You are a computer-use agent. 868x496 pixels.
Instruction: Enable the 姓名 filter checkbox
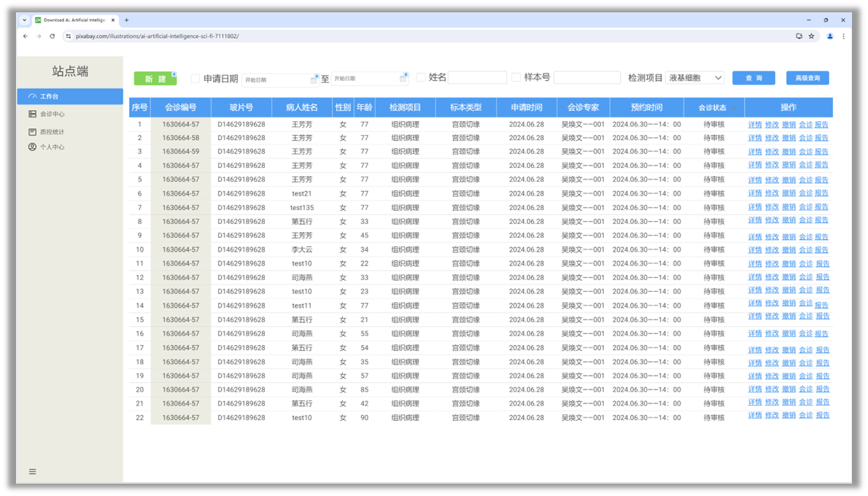point(421,77)
